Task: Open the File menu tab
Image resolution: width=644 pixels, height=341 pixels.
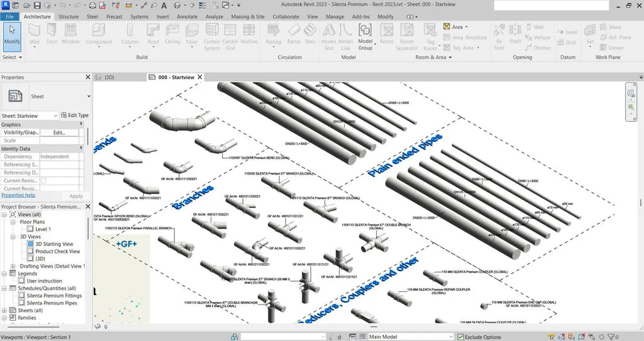Action: [9, 17]
